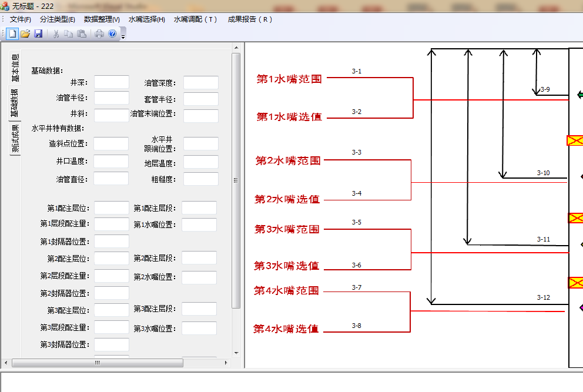Open a file with the folder icon
This screenshot has height=392, width=583.
(x=25, y=34)
